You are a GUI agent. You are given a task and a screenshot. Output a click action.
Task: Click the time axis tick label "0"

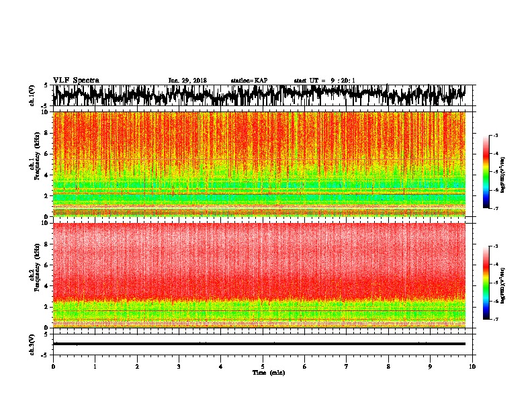point(53,366)
